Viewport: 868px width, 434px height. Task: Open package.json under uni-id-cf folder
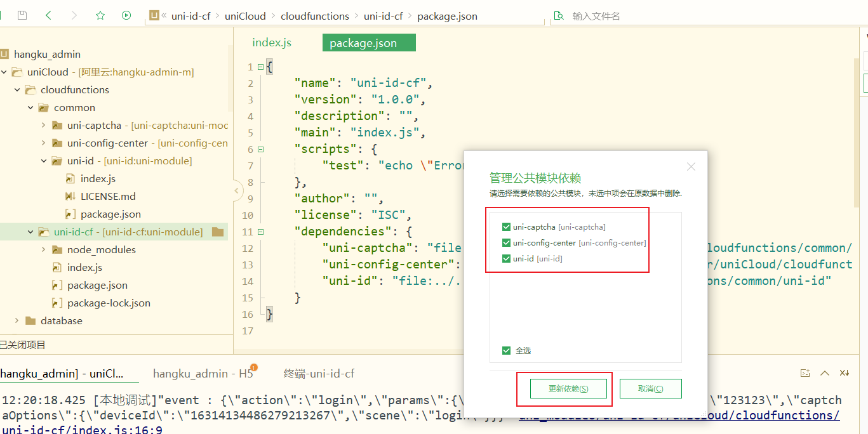97,286
